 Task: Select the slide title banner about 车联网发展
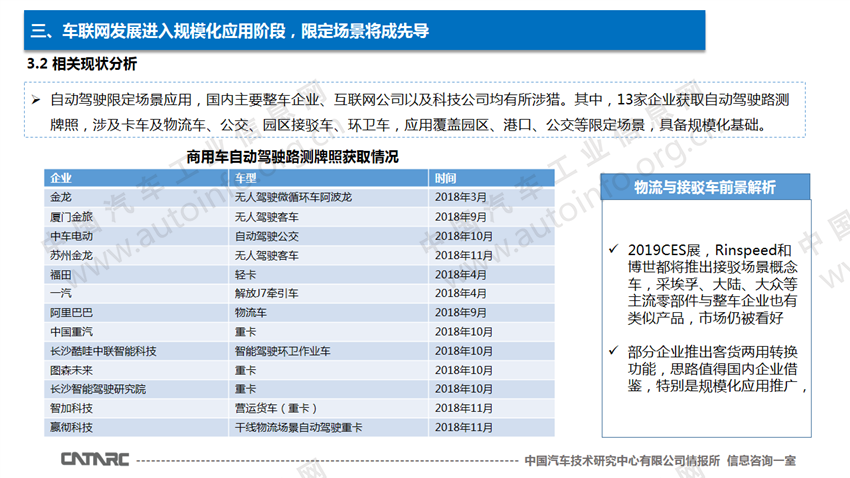pos(364,30)
